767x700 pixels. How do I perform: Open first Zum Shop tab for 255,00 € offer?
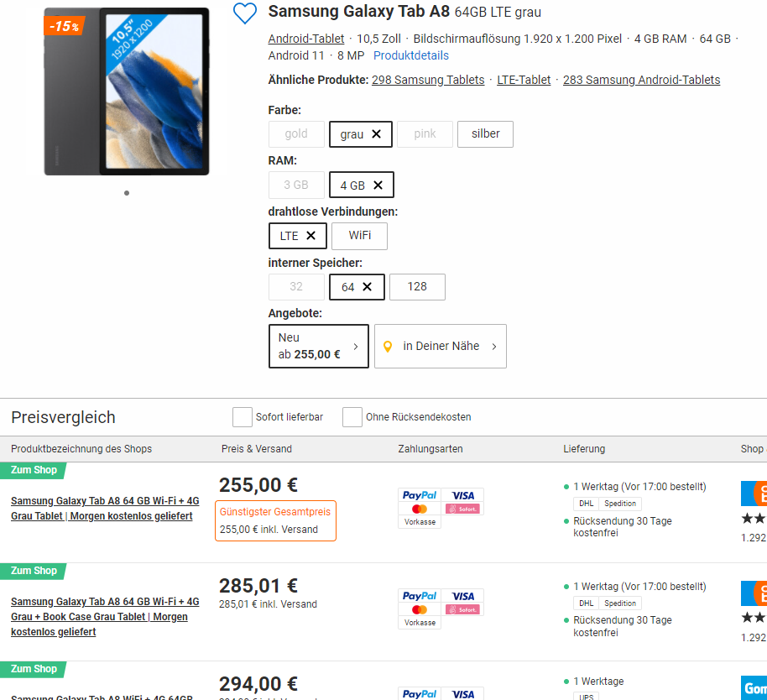(x=34, y=470)
